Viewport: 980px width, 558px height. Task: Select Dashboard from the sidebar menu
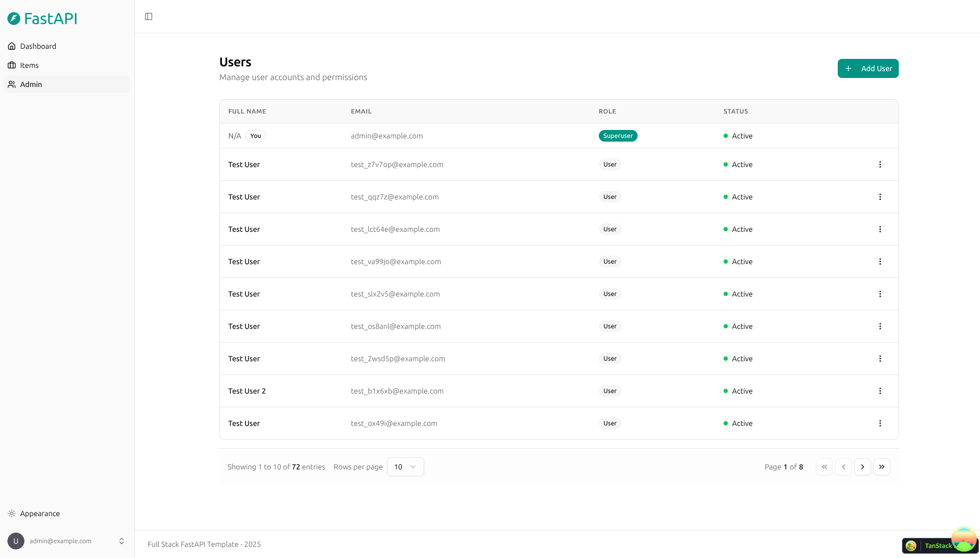[38, 46]
